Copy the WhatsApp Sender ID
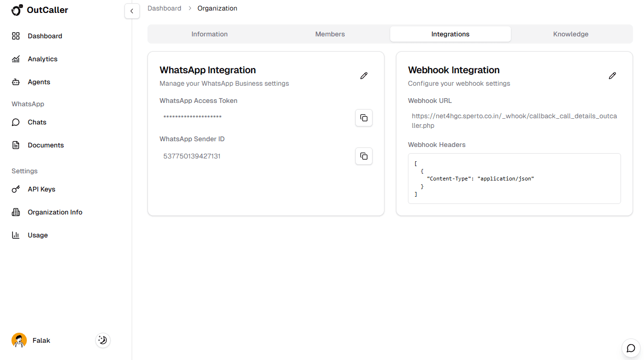Screen dimensions: 644x360 click(363, 156)
